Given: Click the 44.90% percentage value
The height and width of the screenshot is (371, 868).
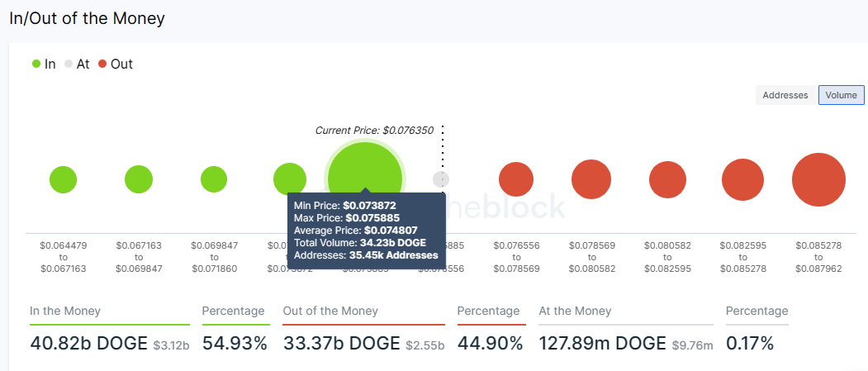Looking at the screenshot, I should pyautogui.click(x=491, y=343).
